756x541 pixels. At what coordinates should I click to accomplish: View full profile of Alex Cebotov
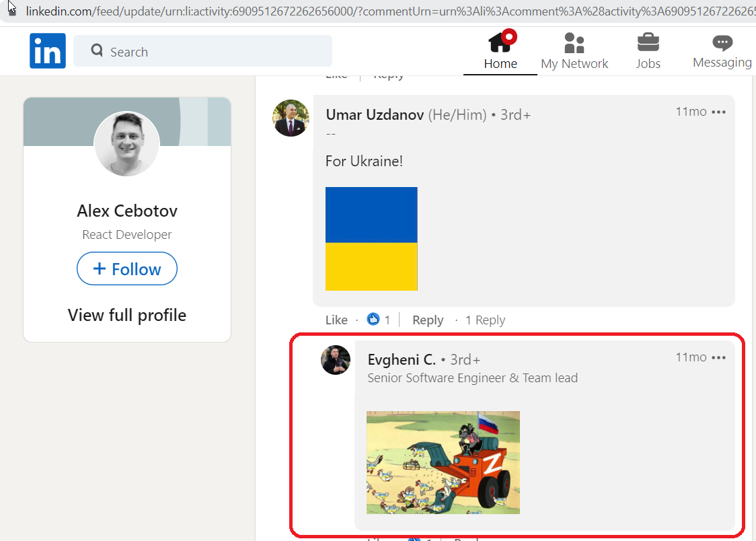127,315
